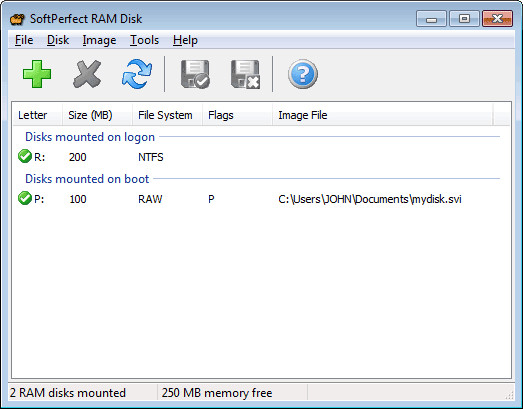This screenshot has height=409, width=523.
Task: Click the P flag cell
Action: pos(211,199)
